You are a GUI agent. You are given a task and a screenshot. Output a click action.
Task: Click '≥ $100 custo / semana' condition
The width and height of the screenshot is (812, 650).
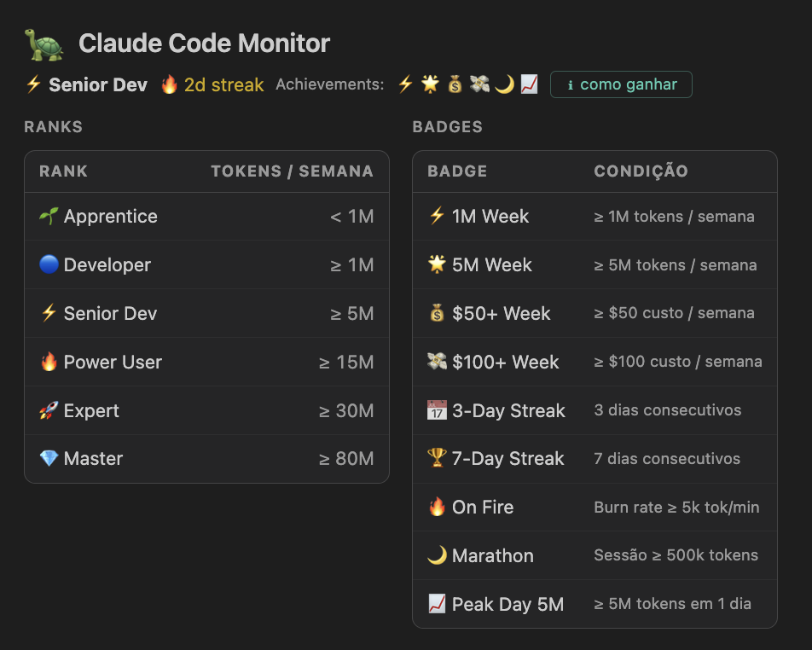[678, 362]
